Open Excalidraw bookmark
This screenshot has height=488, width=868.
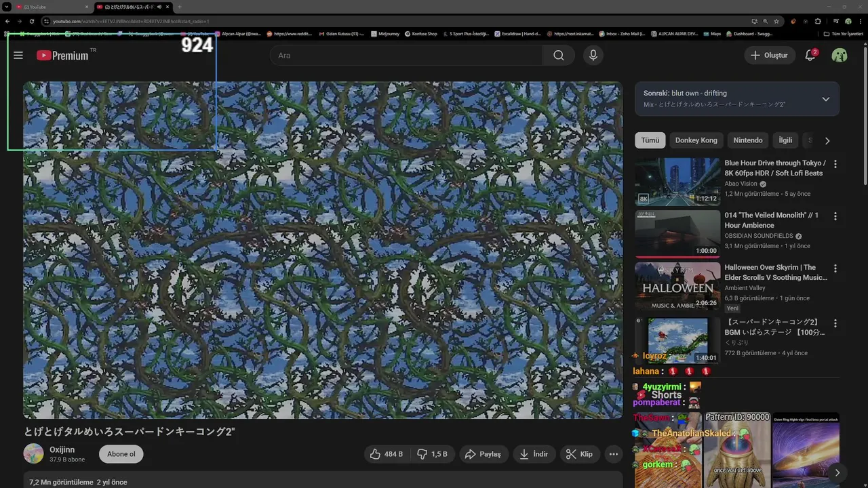click(517, 33)
